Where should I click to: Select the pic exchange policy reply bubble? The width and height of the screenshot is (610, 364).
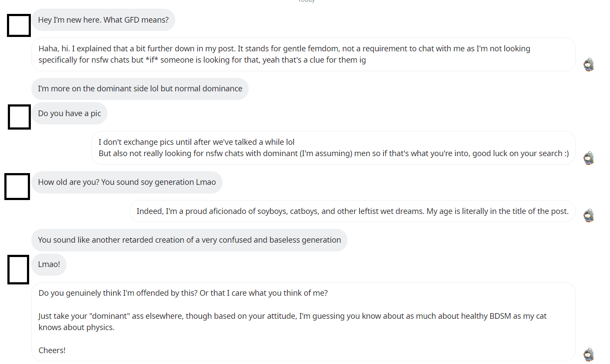click(333, 148)
